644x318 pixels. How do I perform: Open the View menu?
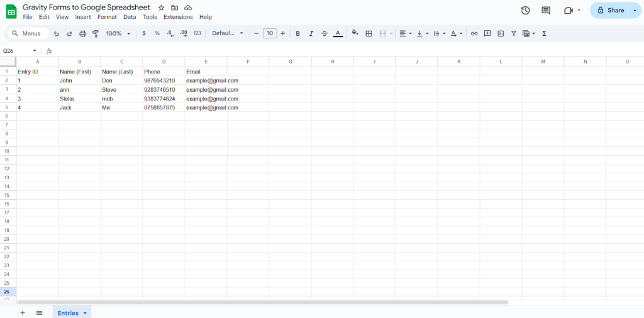62,17
